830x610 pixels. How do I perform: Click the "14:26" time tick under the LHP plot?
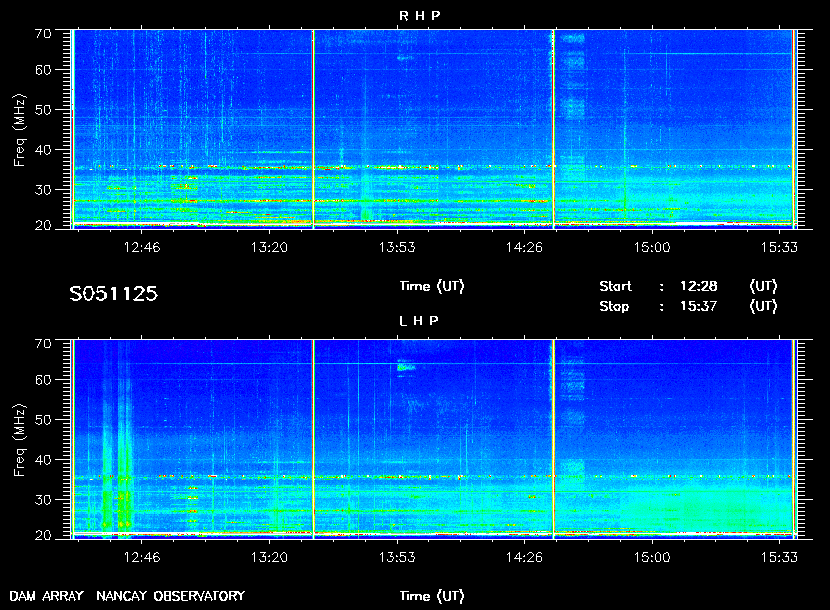pos(524,557)
